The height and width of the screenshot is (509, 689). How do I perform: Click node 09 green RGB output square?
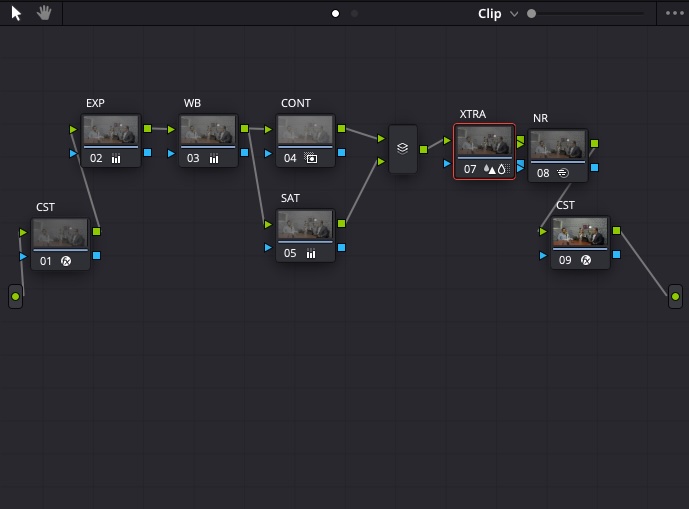click(616, 230)
